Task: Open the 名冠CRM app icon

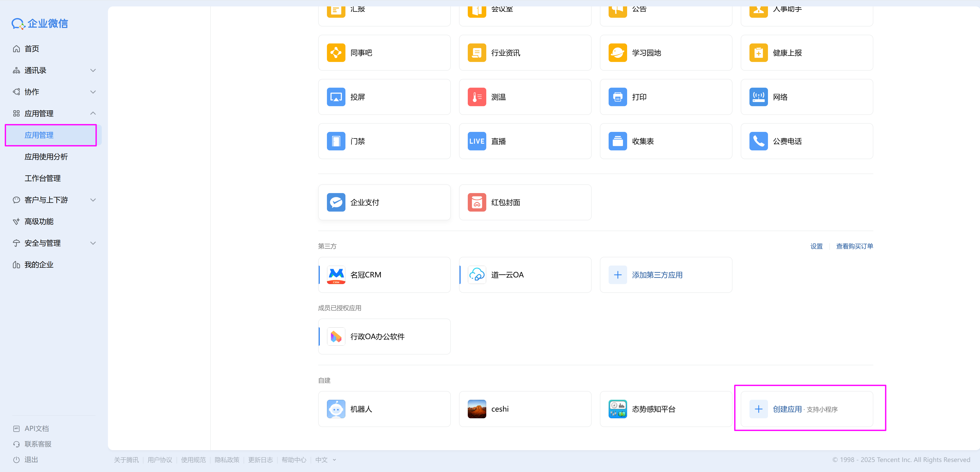Action: (336, 275)
